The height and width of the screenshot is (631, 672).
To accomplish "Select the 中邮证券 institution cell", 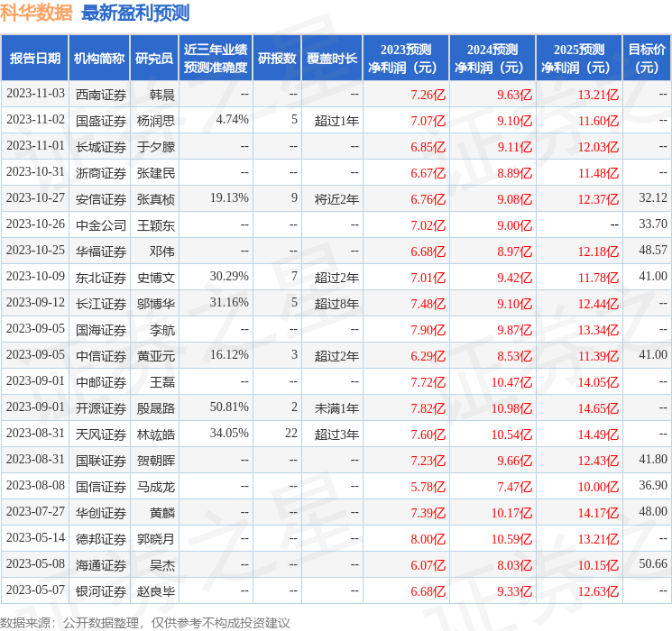I will tap(101, 382).
